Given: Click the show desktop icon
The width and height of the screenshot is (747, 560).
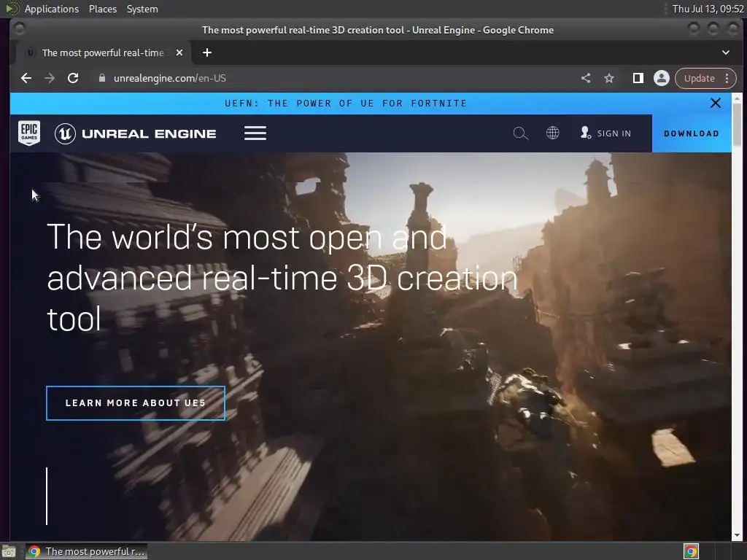Looking at the screenshot, I should (x=9, y=551).
